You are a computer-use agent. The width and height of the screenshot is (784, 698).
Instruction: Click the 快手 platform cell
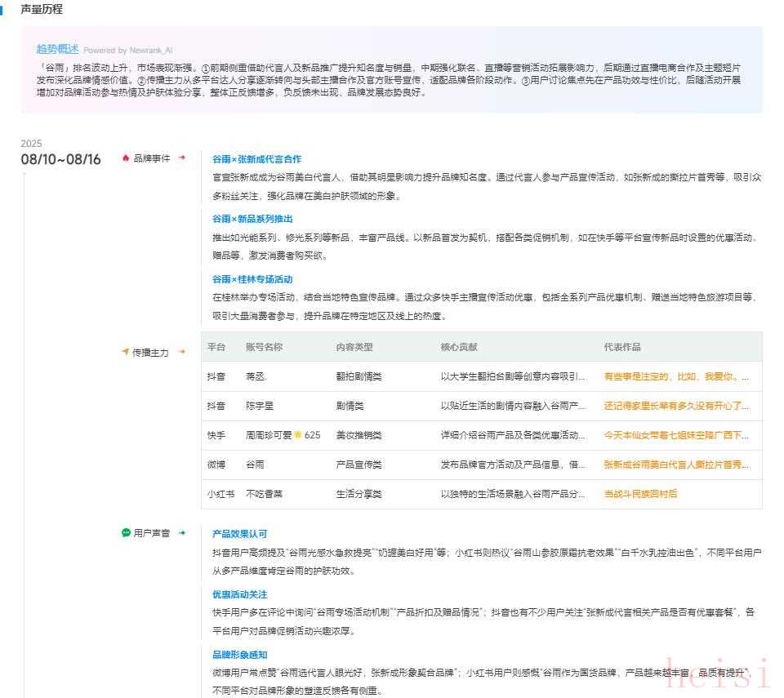(x=216, y=435)
